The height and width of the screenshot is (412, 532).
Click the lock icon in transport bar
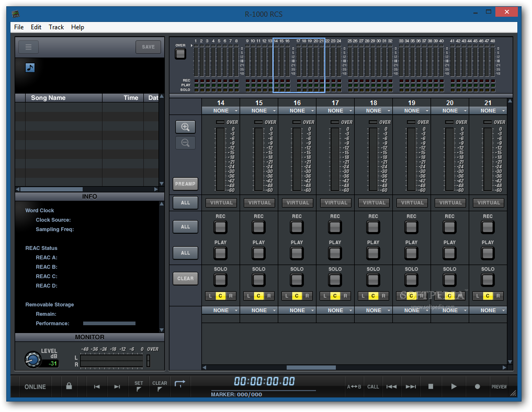point(69,386)
